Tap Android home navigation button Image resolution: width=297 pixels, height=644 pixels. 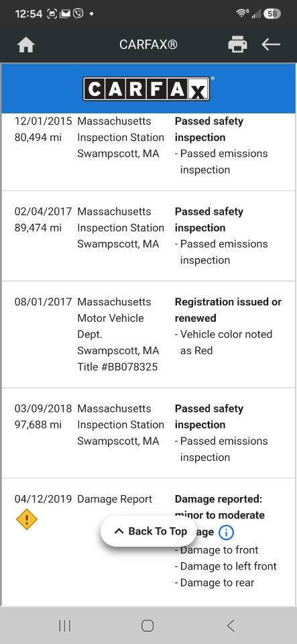pyautogui.click(x=147, y=625)
